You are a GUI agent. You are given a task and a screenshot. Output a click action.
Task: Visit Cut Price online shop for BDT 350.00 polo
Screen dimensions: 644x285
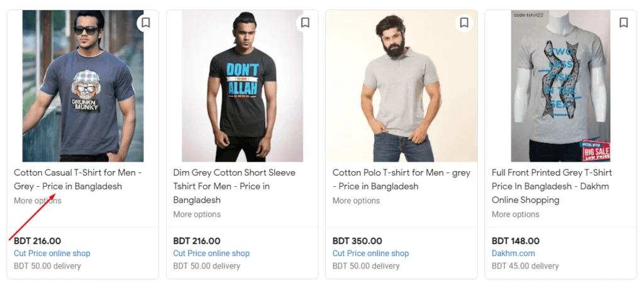[x=370, y=254]
